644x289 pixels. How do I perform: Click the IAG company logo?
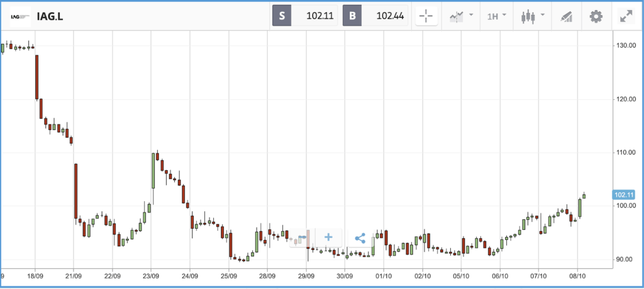[x=20, y=16]
